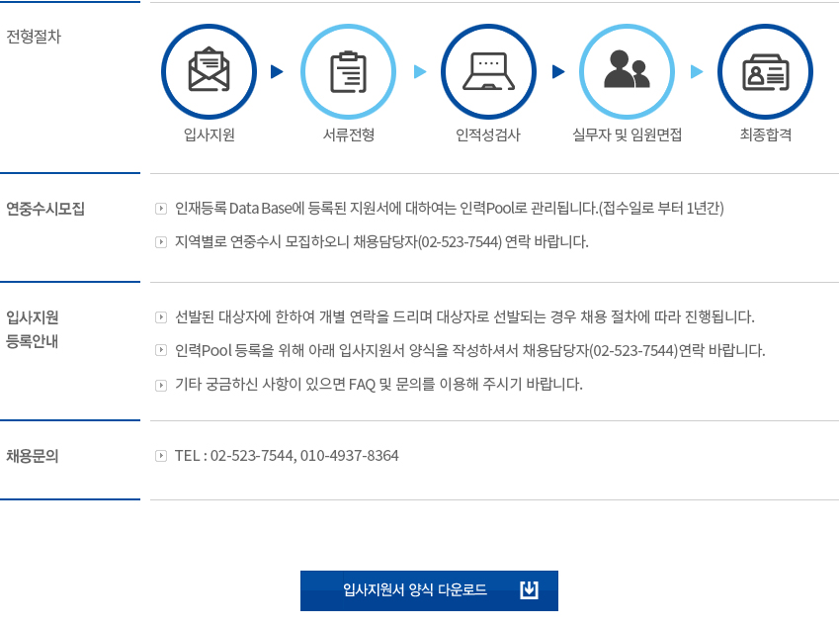Screen dimensions: 840x626
Task: Click the 서류전형 clipboard icon
Action: click(x=348, y=71)
